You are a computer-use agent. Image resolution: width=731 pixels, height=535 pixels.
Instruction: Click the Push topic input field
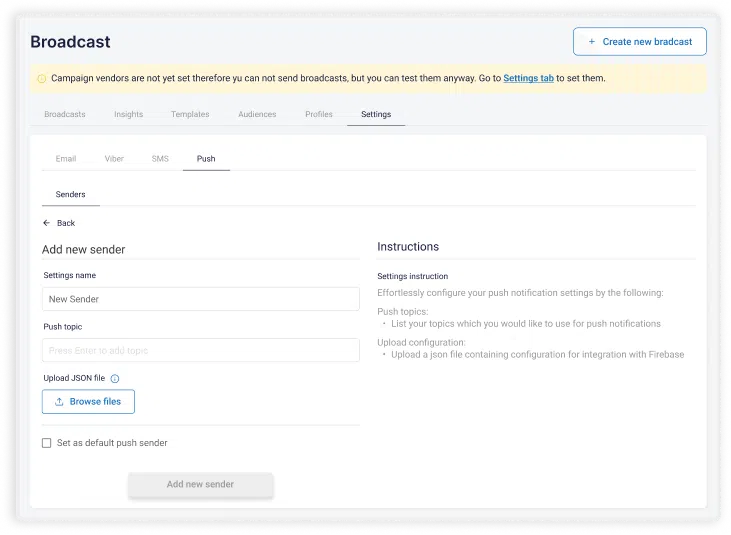200,351
